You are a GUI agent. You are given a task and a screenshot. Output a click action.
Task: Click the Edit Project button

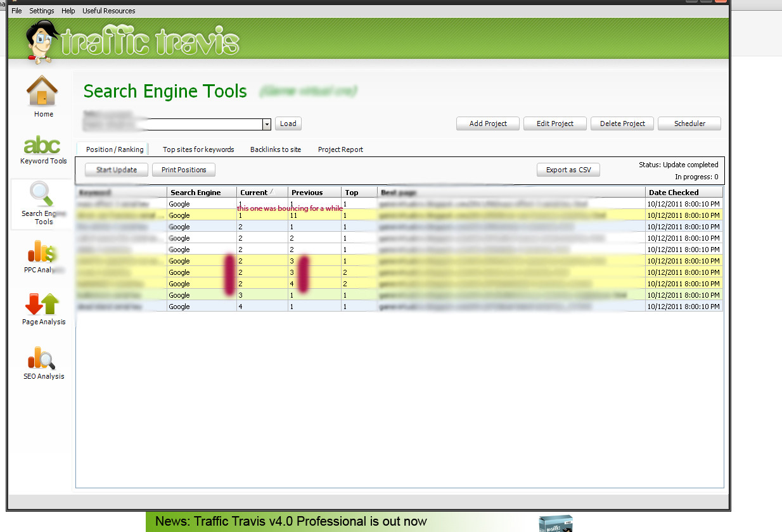click(x=555, y=123)
